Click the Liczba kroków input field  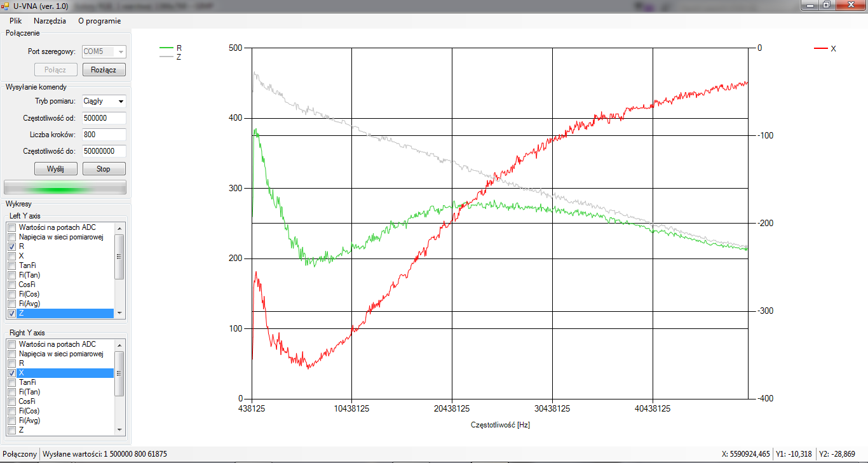104,135
